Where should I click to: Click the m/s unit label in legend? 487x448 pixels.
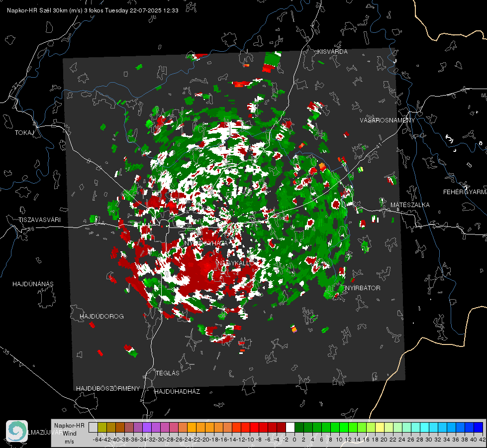click(69, 441)
